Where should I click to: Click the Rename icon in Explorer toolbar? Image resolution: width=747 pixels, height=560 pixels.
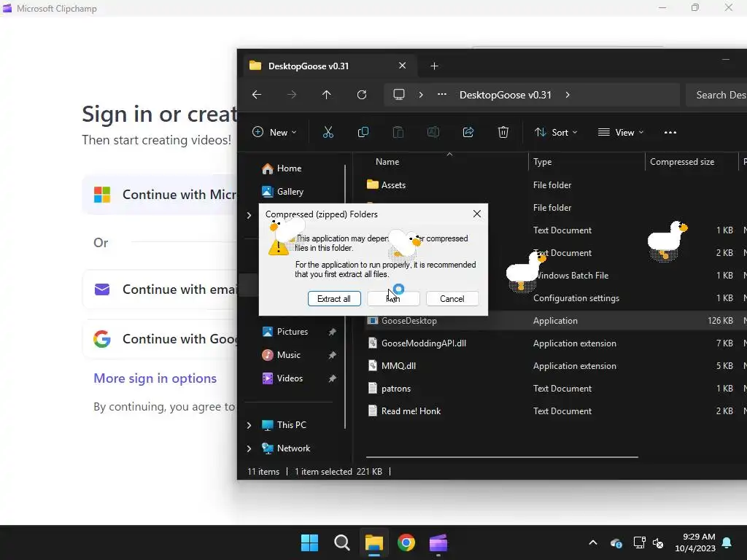coord(433,133)
